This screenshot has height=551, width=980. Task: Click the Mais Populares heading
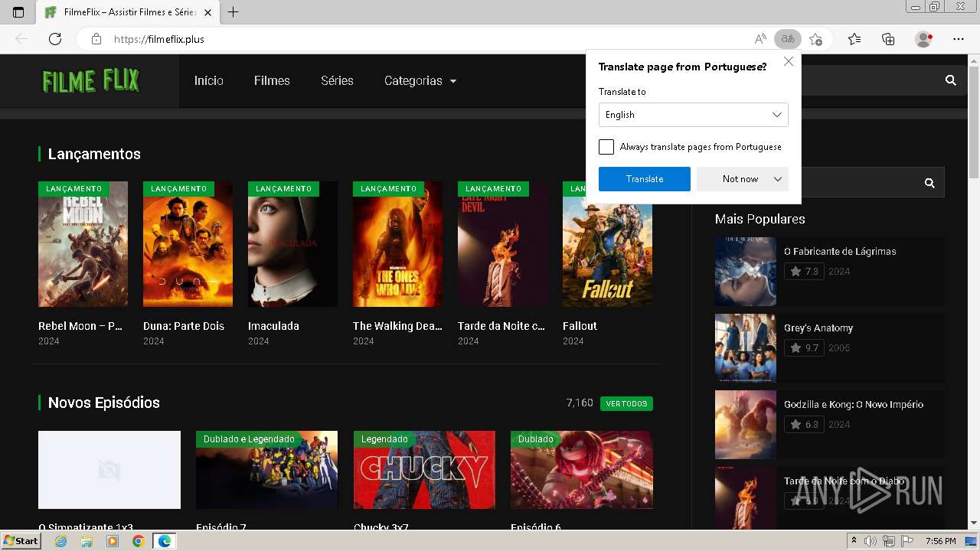point(759,219)
